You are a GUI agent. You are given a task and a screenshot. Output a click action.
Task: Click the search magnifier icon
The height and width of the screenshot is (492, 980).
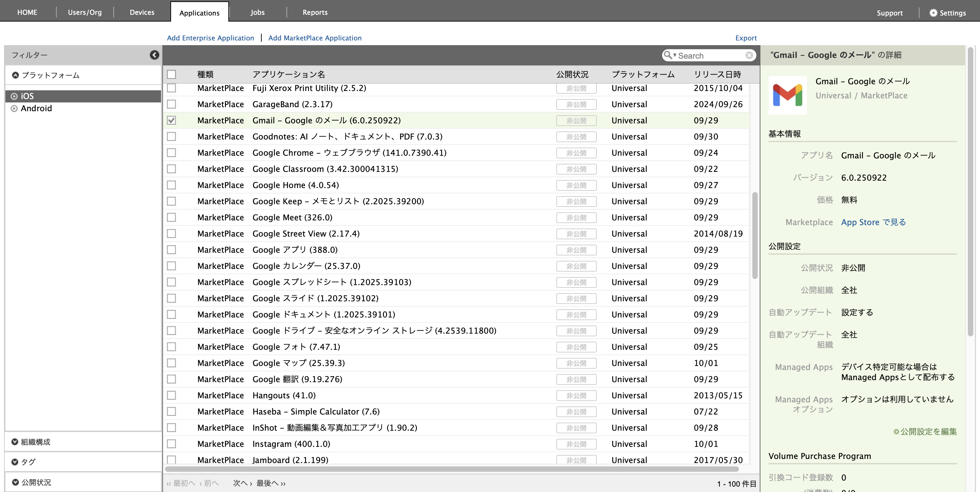667,55
